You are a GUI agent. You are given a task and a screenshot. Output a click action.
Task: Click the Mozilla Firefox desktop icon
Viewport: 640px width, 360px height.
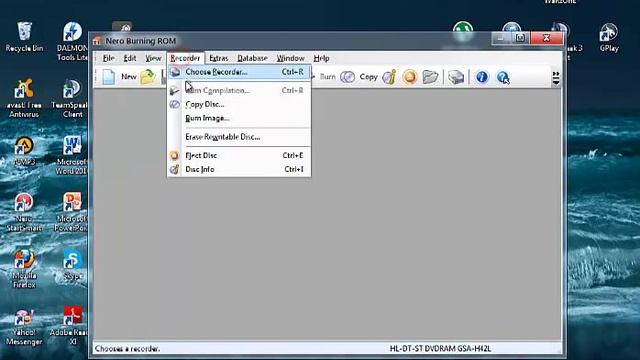coord(24,269)
